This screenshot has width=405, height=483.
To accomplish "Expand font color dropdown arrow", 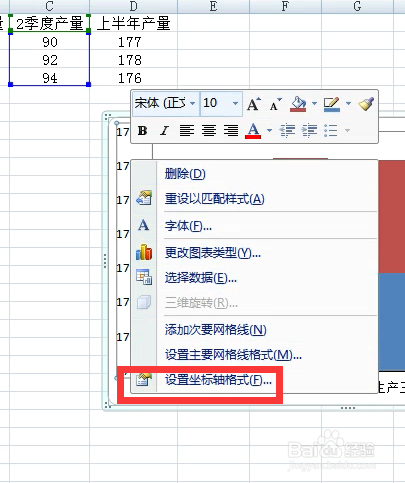I will click(269, 130).
